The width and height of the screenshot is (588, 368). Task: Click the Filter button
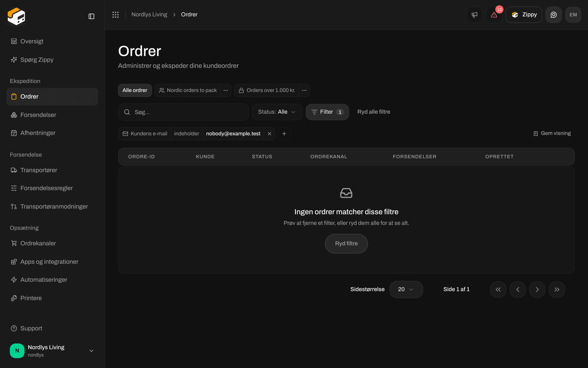(x=327, y=112)
